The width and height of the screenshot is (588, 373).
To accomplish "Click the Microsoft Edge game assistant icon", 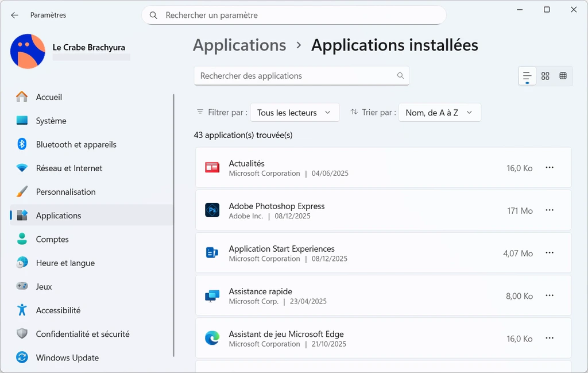I will pyautogui.click(x=212, y=339).
